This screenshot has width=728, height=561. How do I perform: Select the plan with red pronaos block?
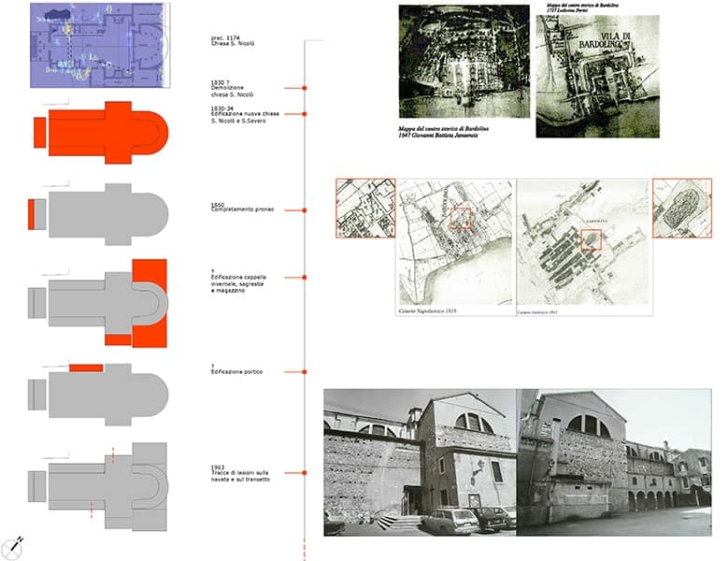98,214
